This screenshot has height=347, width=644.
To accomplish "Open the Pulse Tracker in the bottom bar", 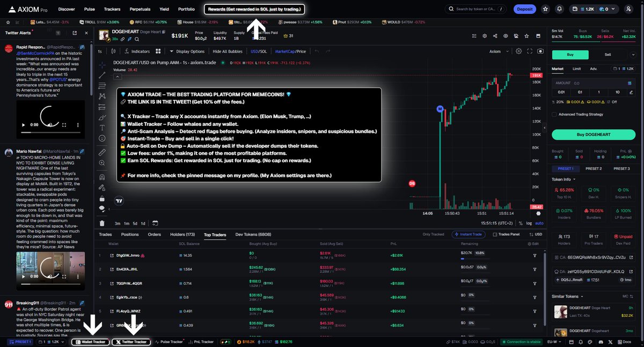I will click(x=169, y=342).
